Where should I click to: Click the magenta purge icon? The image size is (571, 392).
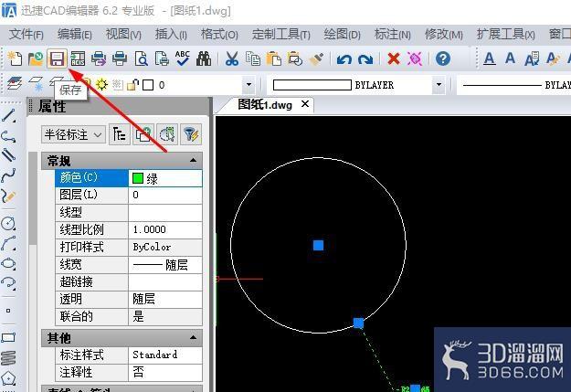pos(415,58)
